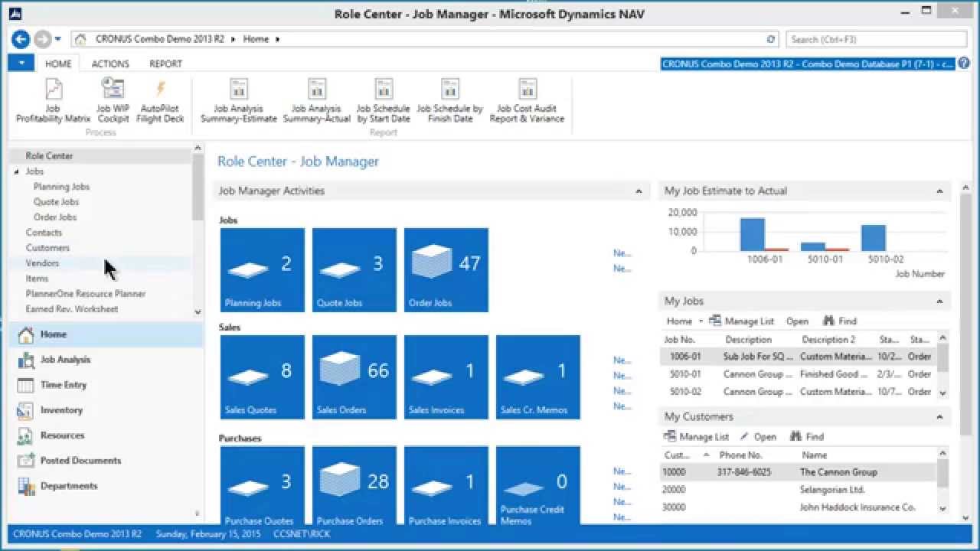Open the Sales Cr. Memos tile
Image resolution: width=980 pixels, height=551 pixels.
point(538,377)
